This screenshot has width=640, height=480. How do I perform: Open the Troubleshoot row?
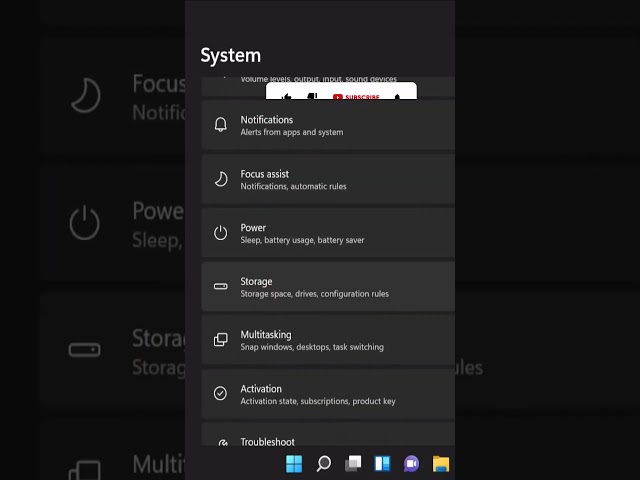click(x=328, y=434)
